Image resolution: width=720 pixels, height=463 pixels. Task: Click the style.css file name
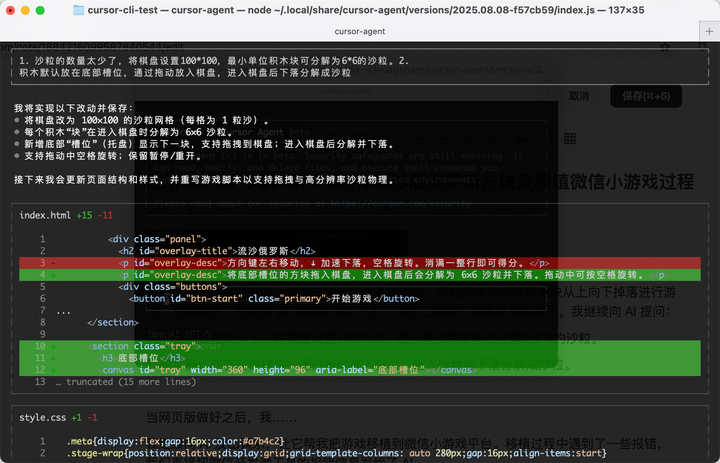point(42,418)
